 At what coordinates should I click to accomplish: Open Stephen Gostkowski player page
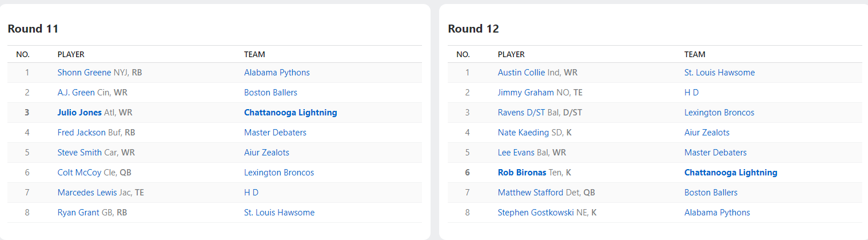coord(536,213)
